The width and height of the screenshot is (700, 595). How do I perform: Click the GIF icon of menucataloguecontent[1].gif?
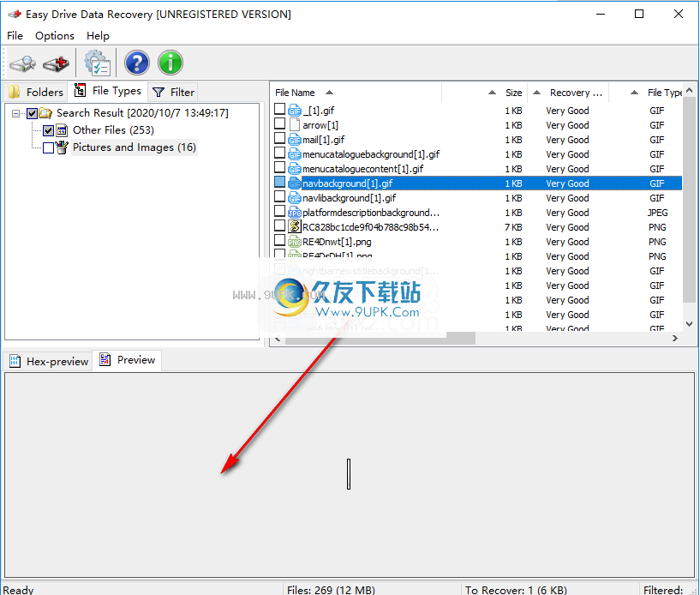click(x=295, y=169)
